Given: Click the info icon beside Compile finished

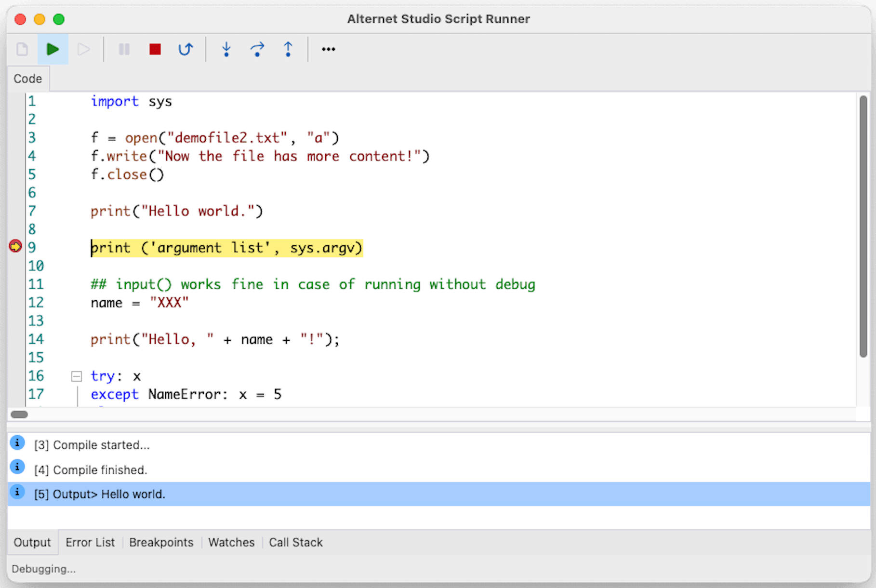Looking at the screenshot, I should [x=17, y=467].
